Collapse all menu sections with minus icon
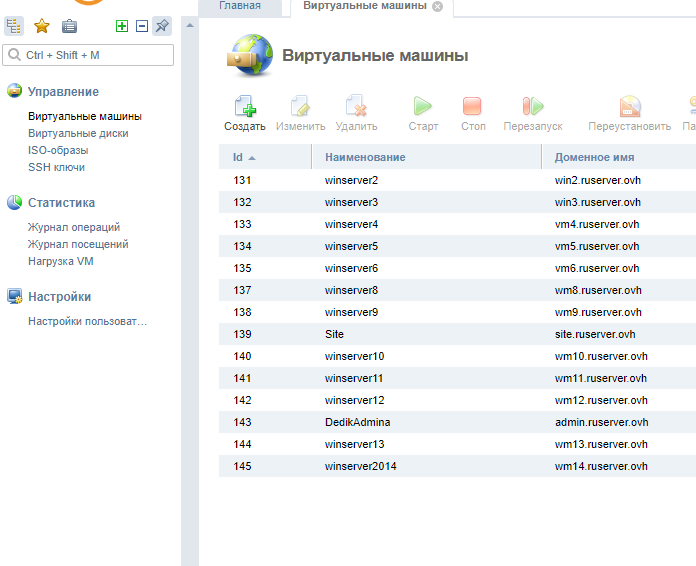Viewport: 696px width, 566px height. (141, 26)
